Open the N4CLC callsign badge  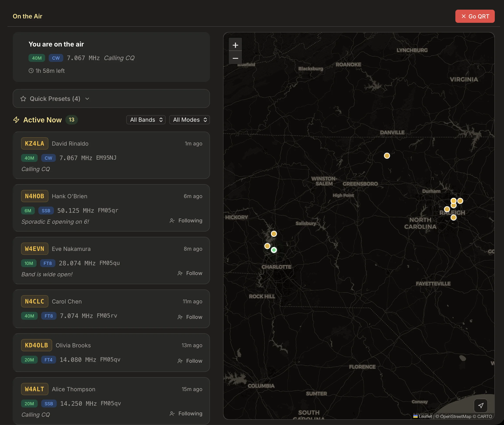coord(35,301)
